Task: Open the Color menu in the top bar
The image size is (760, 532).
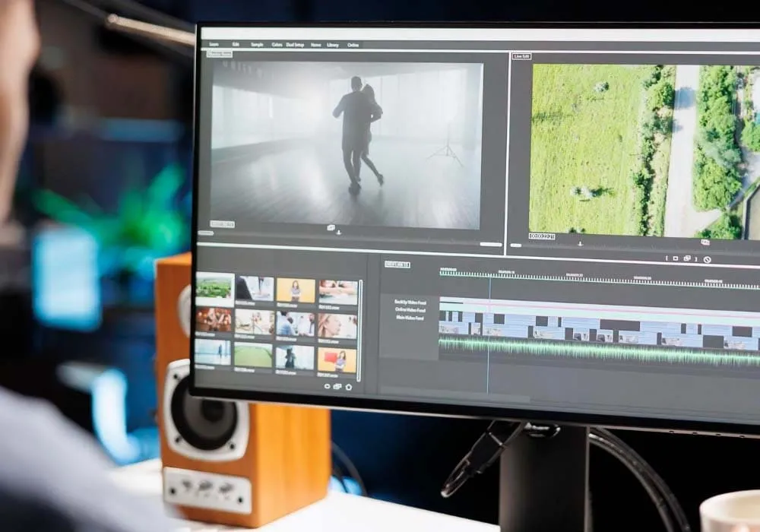Action: click(x=276, y=45)
